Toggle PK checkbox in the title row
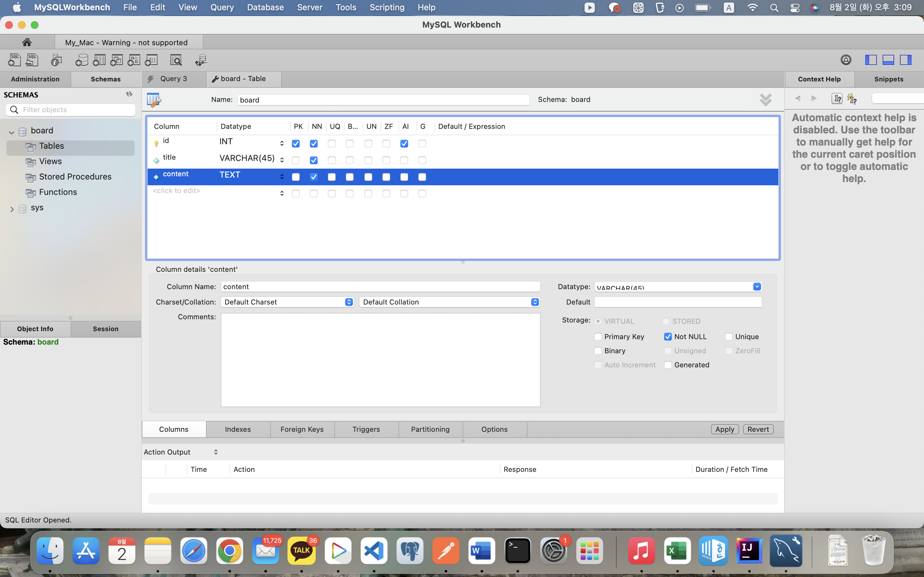Image resolution: width=924 pixels, height=577 pixels. pyautogui.click(x=295, y=160)
